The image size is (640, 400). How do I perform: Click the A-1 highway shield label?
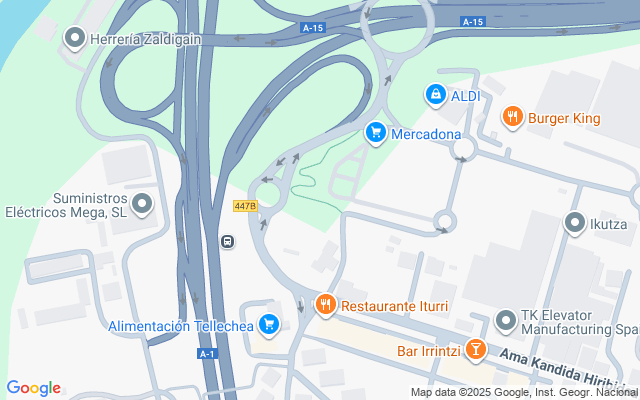click(207, 353)
